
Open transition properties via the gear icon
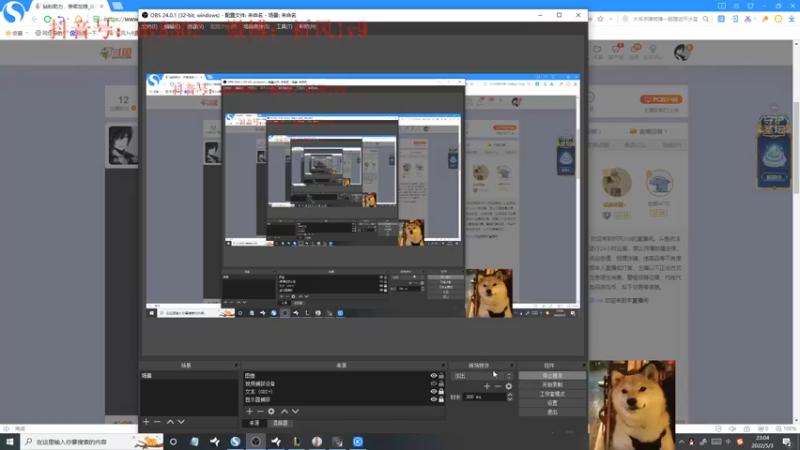(509, 386)
